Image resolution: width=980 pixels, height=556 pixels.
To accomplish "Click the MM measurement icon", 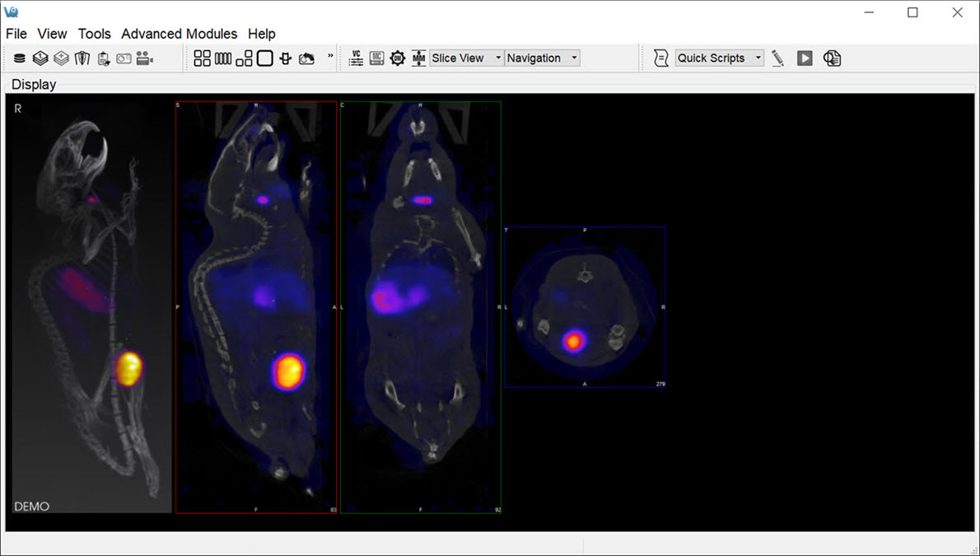I will pos(418,58).
